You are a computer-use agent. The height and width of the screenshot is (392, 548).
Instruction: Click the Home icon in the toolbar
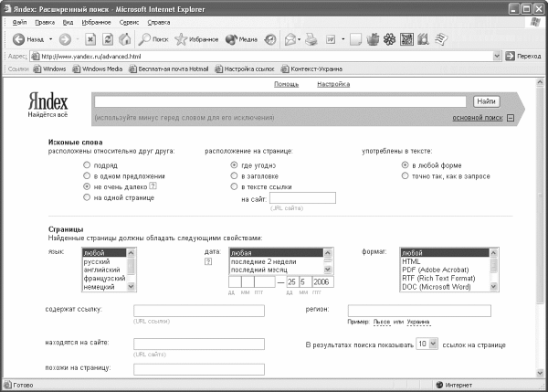coord(125,39)
